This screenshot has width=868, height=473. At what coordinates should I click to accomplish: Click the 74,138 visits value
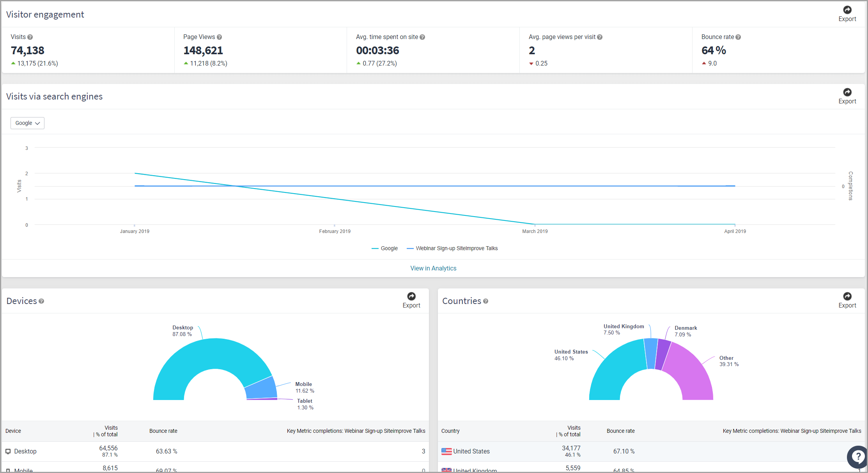click(28, 50)
